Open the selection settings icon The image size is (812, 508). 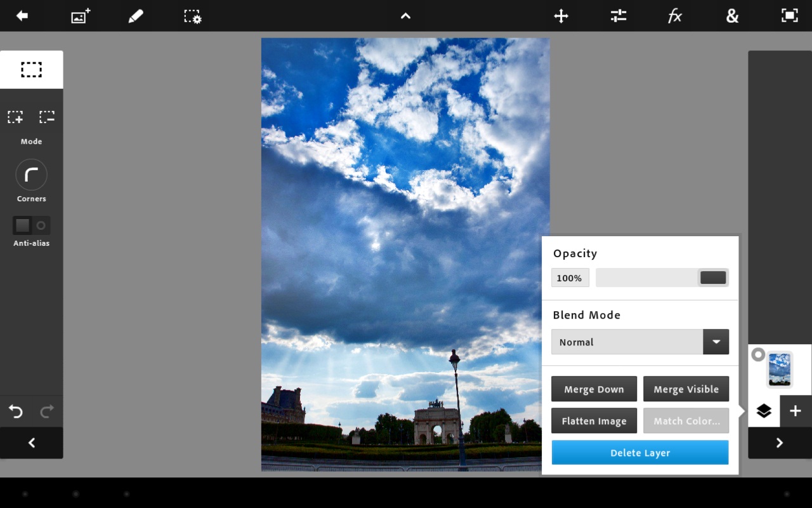[193, 16]
